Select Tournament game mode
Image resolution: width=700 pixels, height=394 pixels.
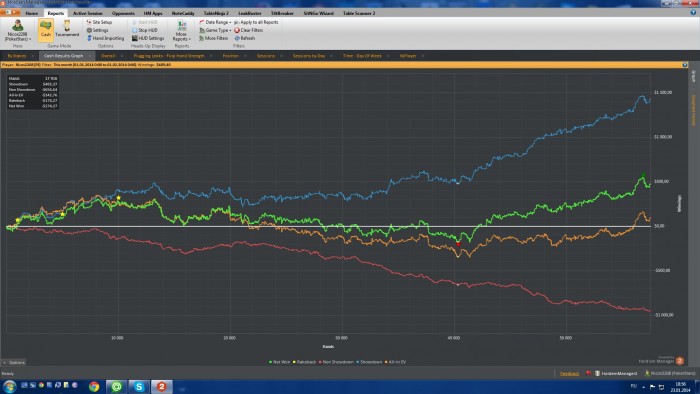[67, 29]
